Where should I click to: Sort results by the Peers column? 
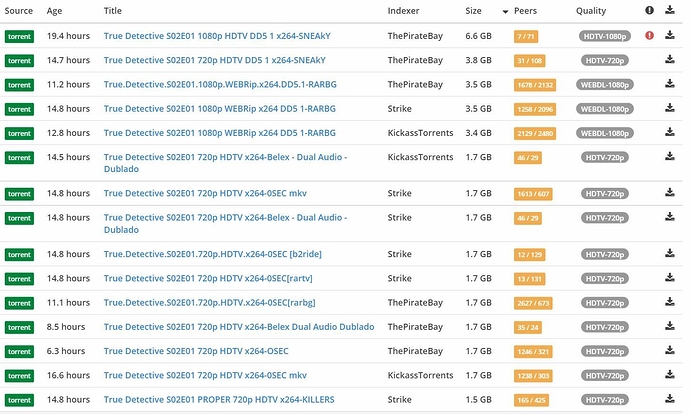click(x=525, y=11)
